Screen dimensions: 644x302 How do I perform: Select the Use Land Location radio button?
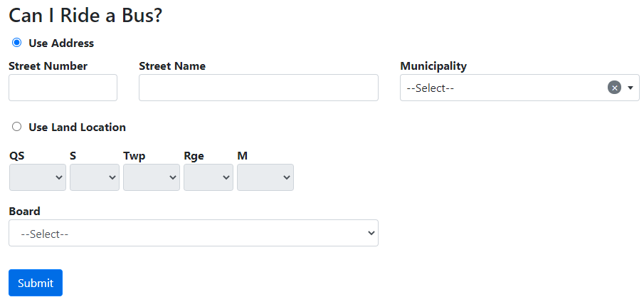(x=16, y=127)
